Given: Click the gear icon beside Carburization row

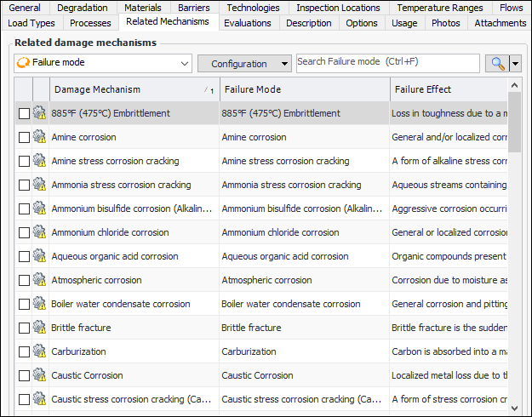Looking at the screenshot, I should [40, 351].
